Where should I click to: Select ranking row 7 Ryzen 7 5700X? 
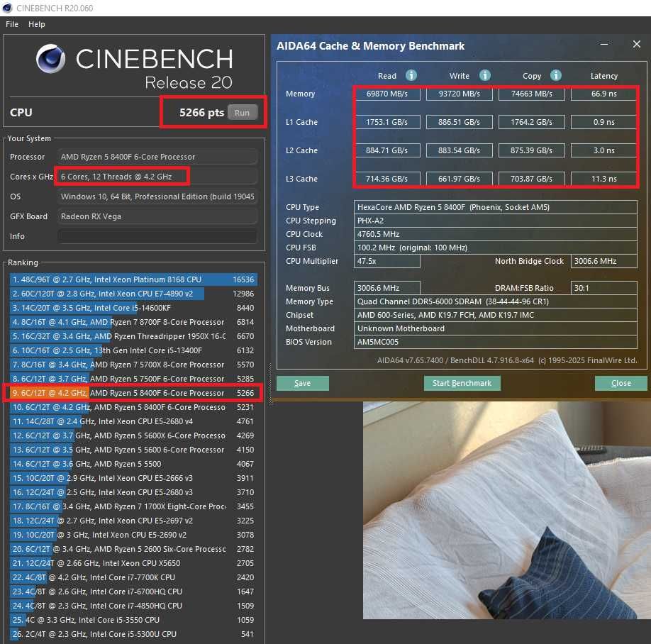coord(133,365)
